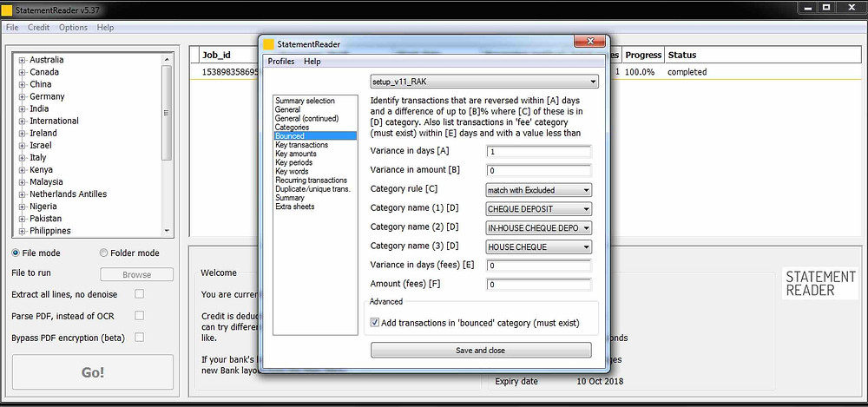Screen dimensions: 868x407
Task: Select Categories in settings list
Action: 292,128
